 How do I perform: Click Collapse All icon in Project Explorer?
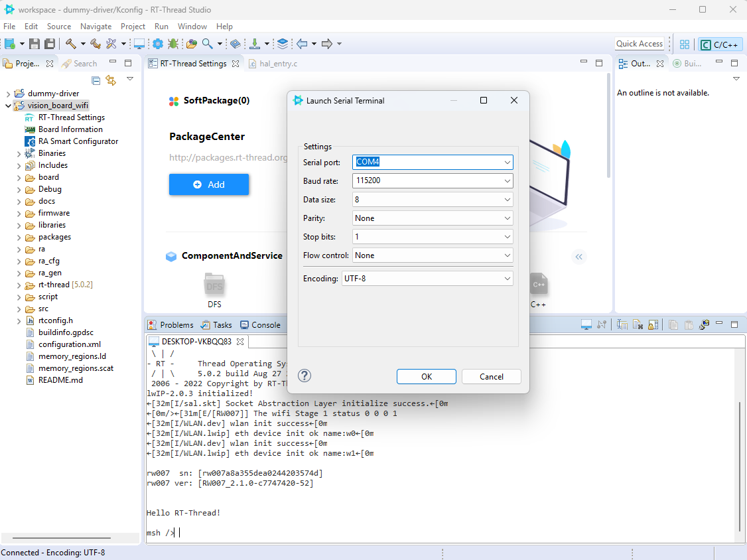point(96,80)
